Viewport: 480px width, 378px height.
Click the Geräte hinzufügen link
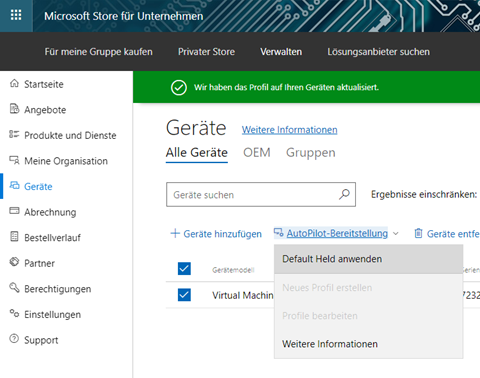click(x=223, y=234)
